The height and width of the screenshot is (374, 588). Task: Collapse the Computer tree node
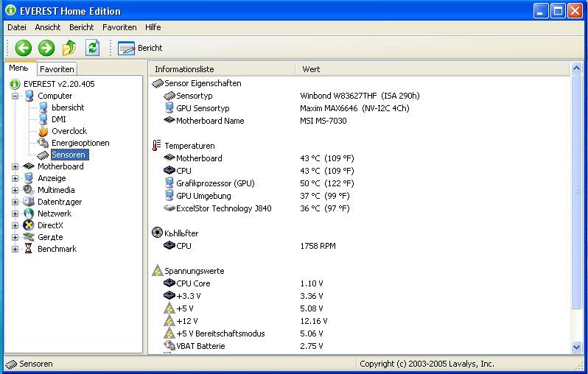click(x=15, y=96)
